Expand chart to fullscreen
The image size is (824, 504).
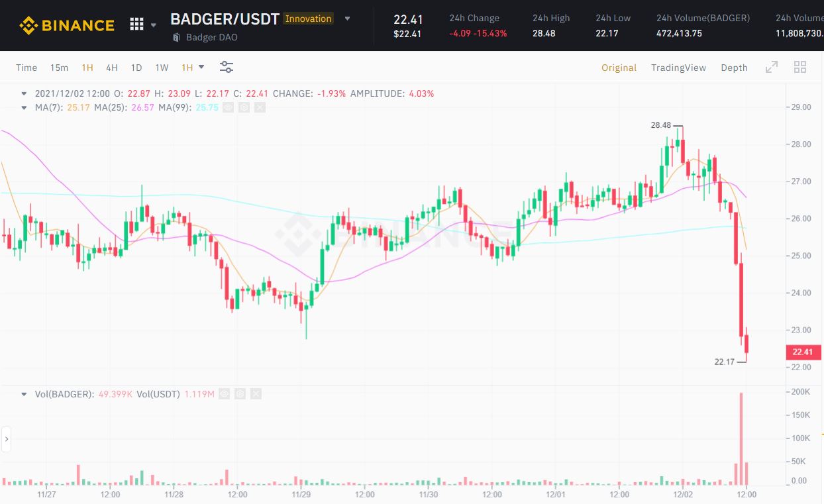tap(771, 67)
